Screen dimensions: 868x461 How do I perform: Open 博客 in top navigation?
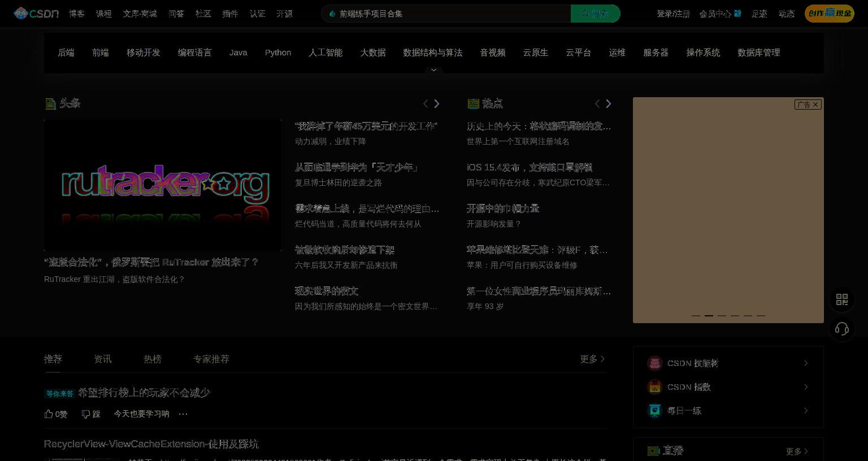tap(77, 14)
